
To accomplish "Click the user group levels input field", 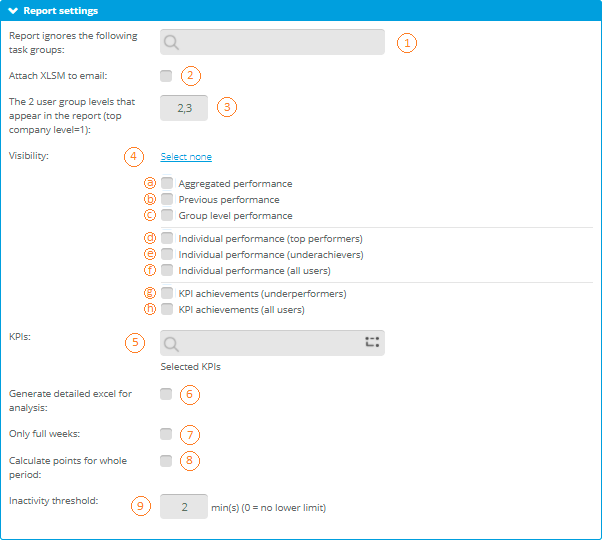I will 184,108.
